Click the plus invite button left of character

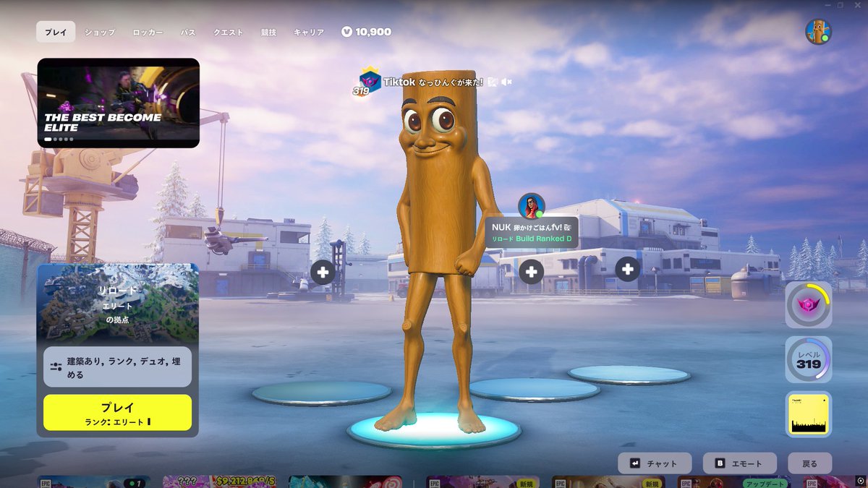click(323, 272)
